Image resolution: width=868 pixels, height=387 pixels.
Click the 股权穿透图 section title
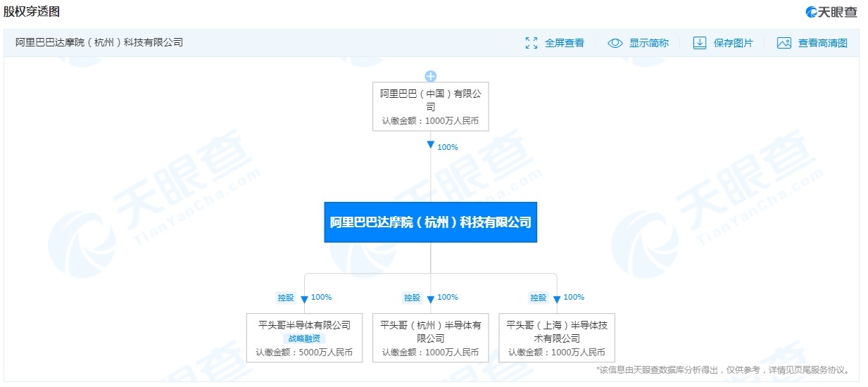pyautogui.click(x=32, y=11)
